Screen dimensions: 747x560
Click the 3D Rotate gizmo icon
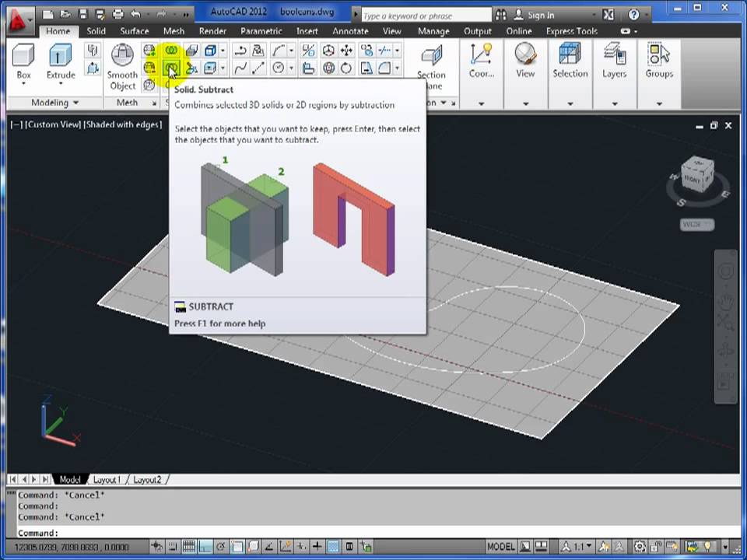pyautogui.click(x=328, y=68)
